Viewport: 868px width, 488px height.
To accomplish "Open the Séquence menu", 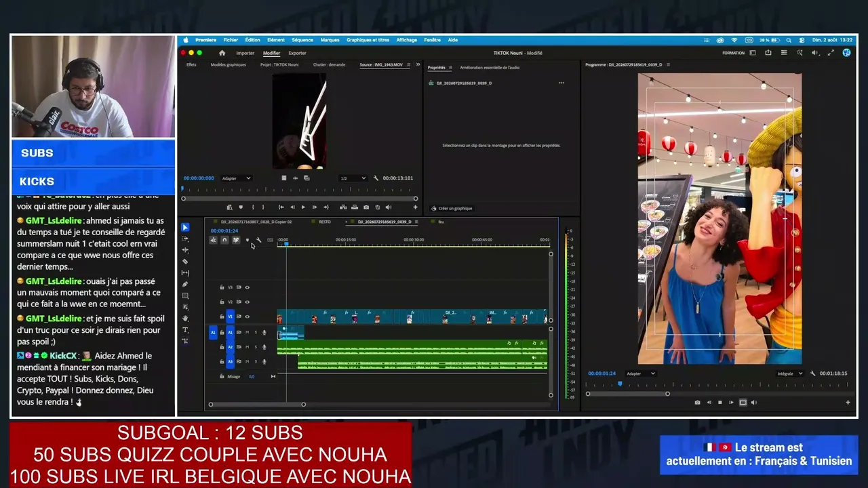I will [302, 40].
